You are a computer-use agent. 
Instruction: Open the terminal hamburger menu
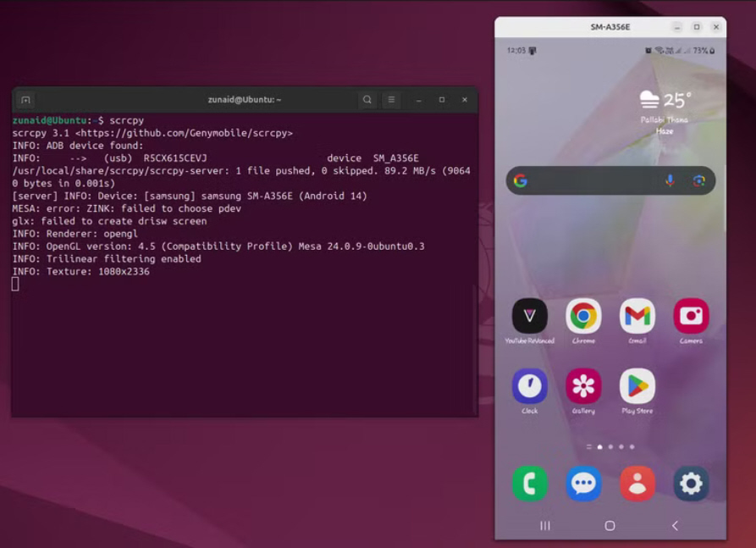[391, 100]
